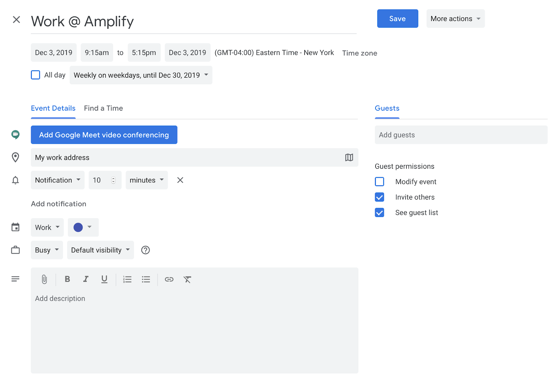560x392 pixels.
Task: Toggle bold formatting in description
Action: point(68,279)
